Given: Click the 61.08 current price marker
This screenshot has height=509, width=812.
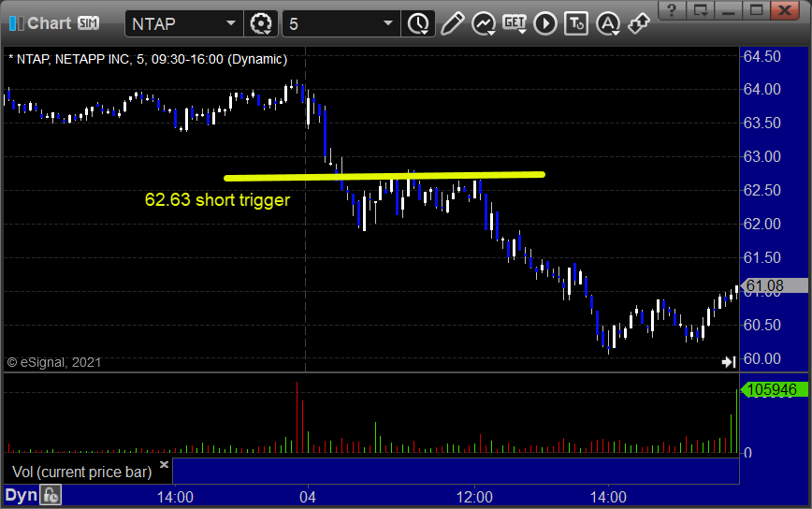Looking at the screenshot, I should tap(775, 285).
